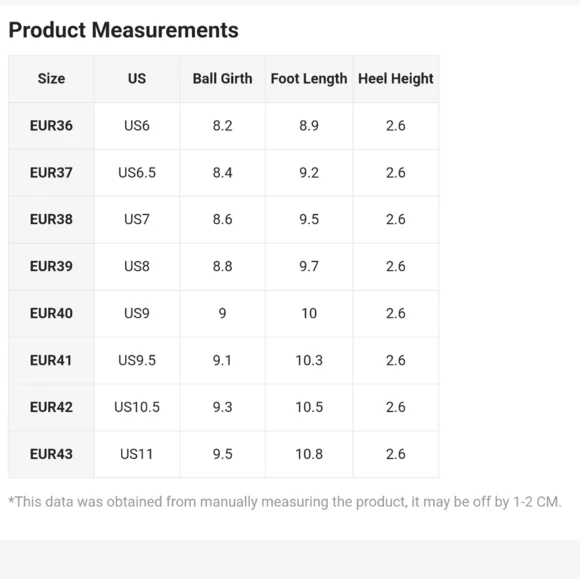Viewport: 580px width, 579px height.
Task: Click the EUR38 size row label
Action: [x=51, y=219]
